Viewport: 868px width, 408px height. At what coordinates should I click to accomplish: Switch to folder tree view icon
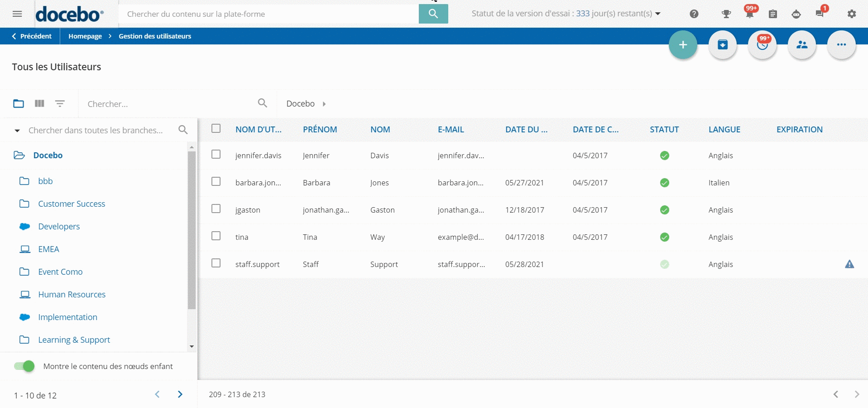[19, 103]
